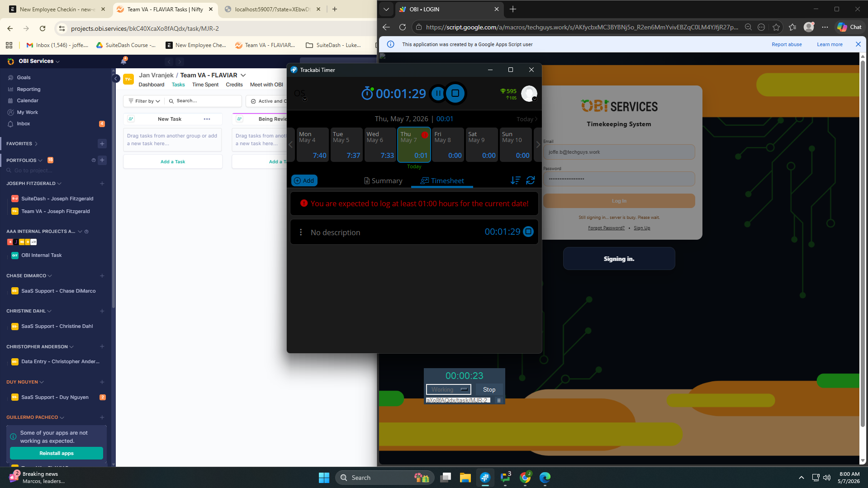Select Wed May 6 in Trackabi week
Screen dimensions: 868x488
point(380,145)
